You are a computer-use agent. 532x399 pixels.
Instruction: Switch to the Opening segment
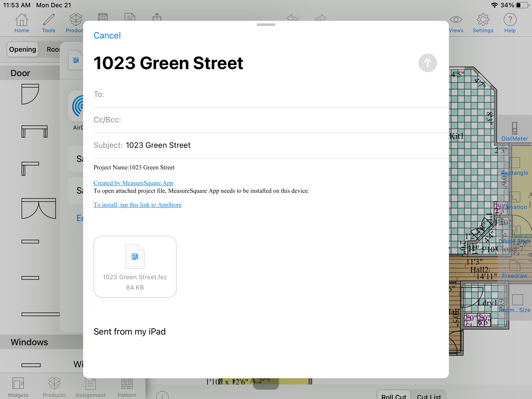click(23, 49)
